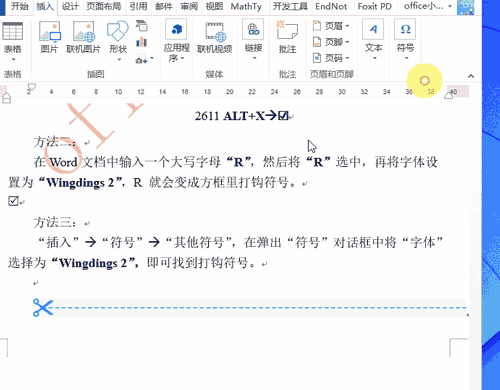The width and height of the screenshot is (500, 390).
Task: Open the 页眉 dropdown arrow
Action: tap(347, 26)
